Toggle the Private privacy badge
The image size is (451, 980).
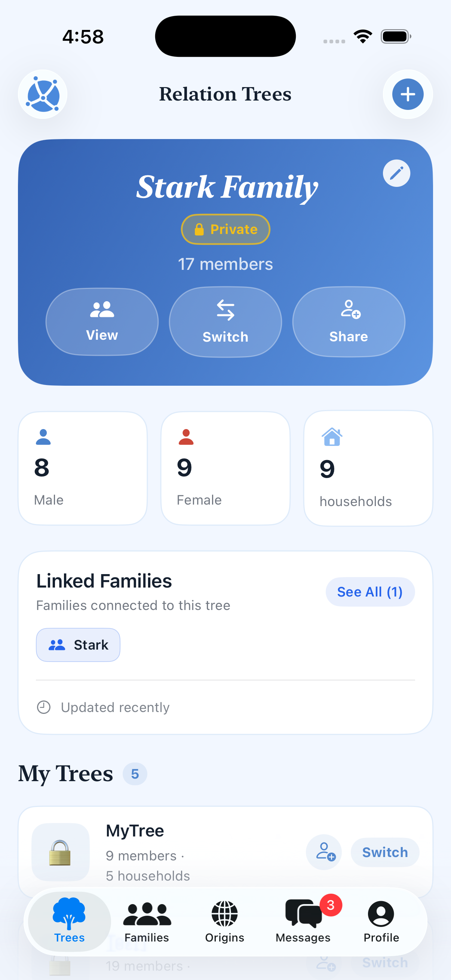[225, 229]
